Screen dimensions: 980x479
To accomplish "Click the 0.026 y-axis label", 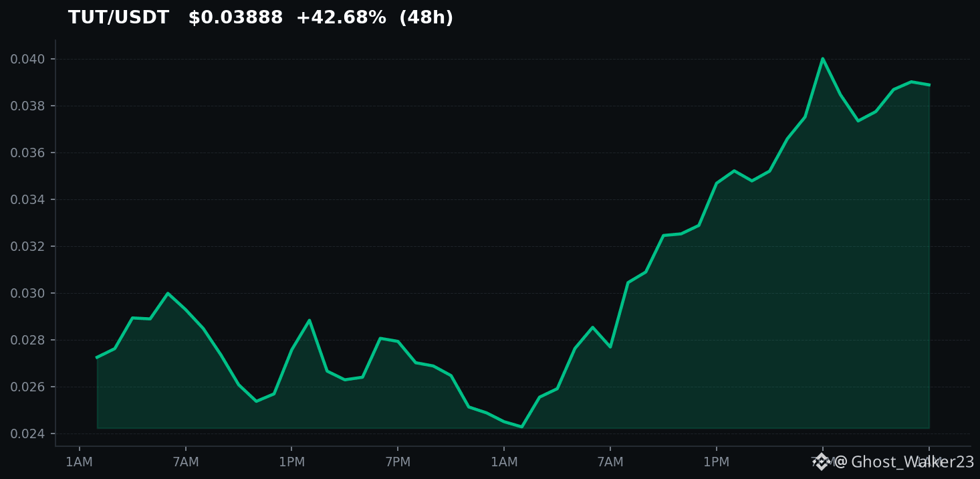I will 27,387.
